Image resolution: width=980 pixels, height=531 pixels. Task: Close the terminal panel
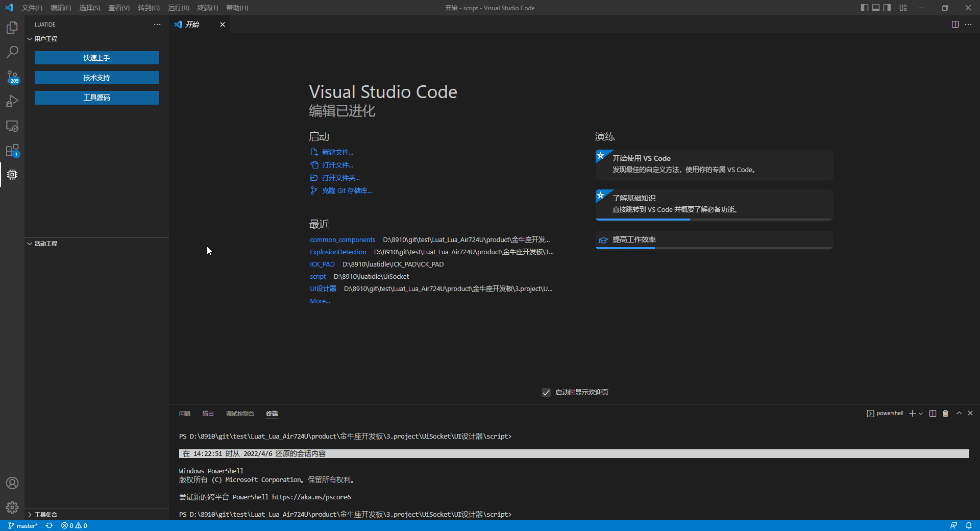tap(970, 413)
